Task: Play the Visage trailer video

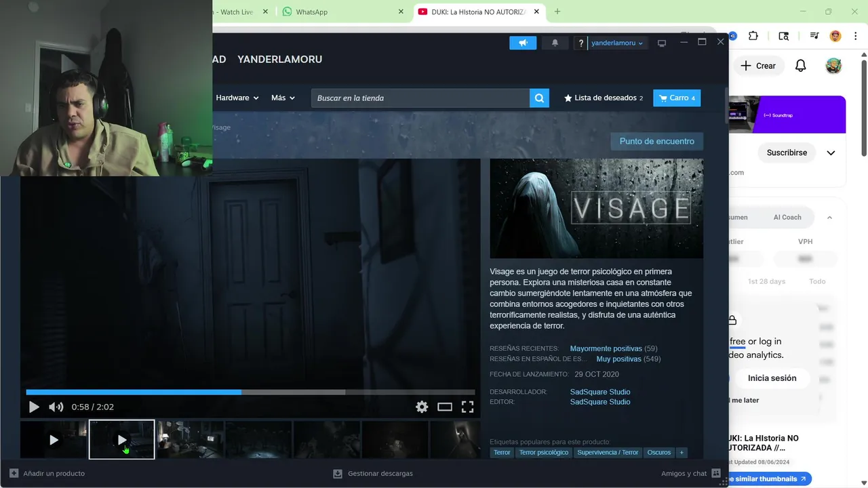Action: [34, 407]
